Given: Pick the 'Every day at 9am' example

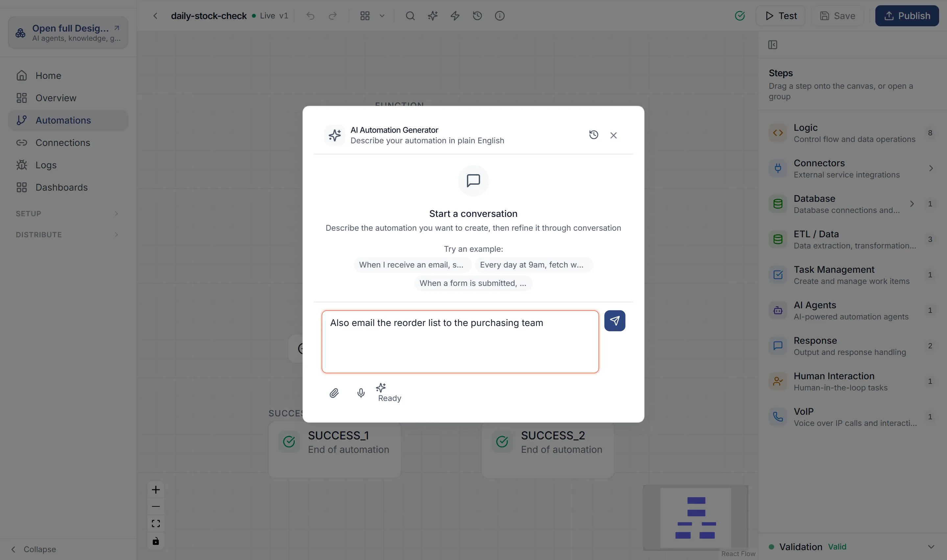Looking at the screenshot, I should [x=533, y=265].
